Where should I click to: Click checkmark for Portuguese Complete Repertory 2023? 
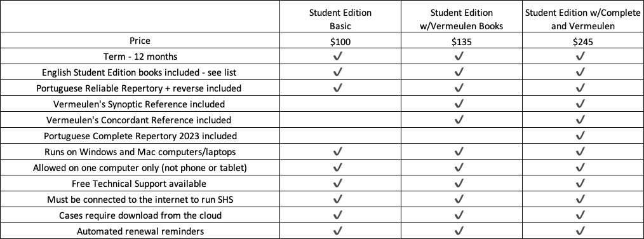tap(580, 135)
